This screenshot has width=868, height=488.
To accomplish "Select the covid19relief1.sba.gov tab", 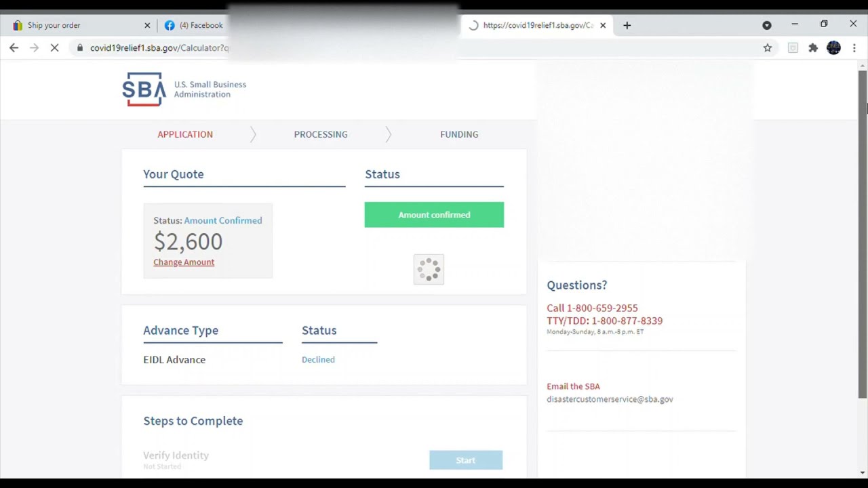I will coord(536,25).
